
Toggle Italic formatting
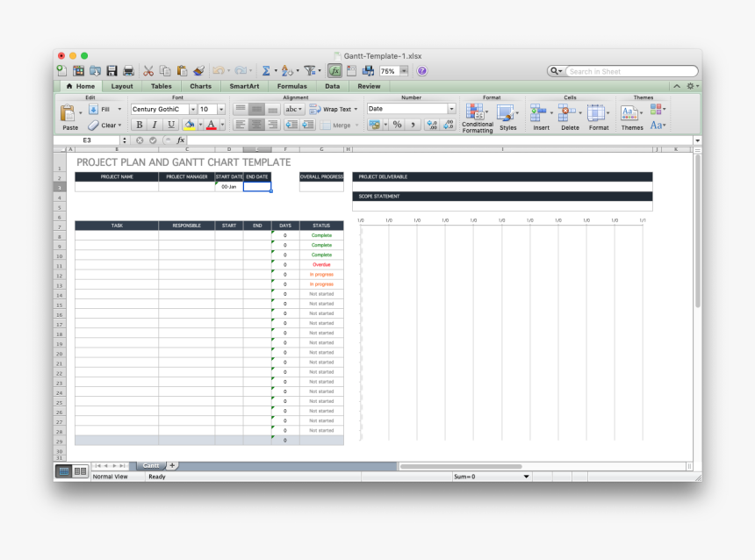pos(155,126)
